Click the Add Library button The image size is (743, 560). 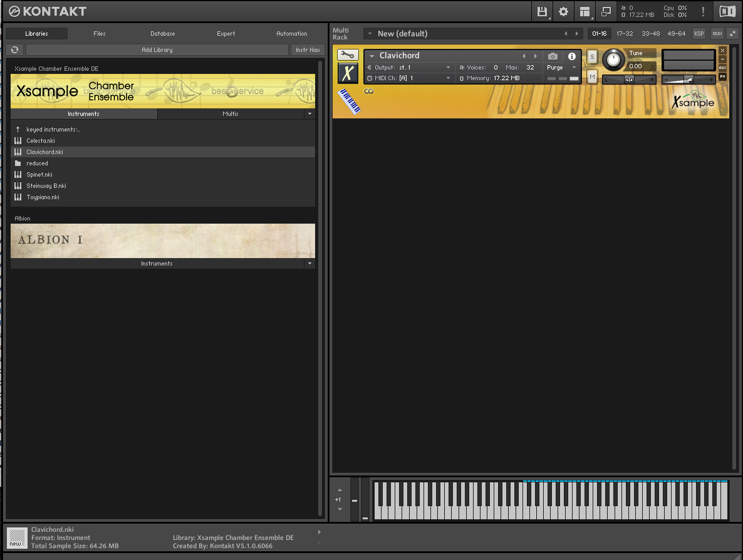coord(157,49)
